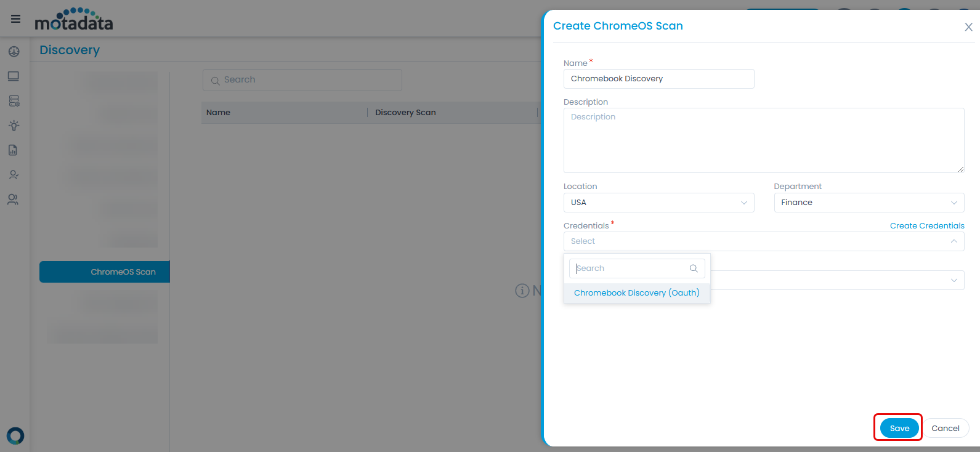
Task: Click the Name input field
Action: [x=658, y=79]
